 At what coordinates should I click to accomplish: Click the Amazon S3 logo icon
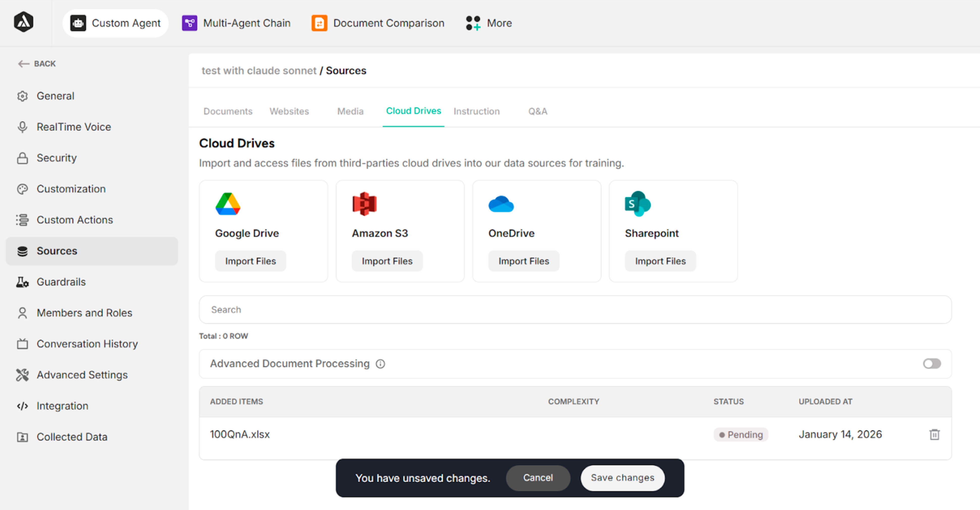point(364,204)
